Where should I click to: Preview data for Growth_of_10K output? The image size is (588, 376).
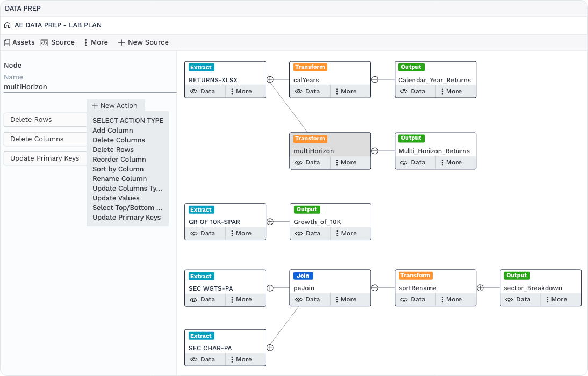tap(308, 233)
